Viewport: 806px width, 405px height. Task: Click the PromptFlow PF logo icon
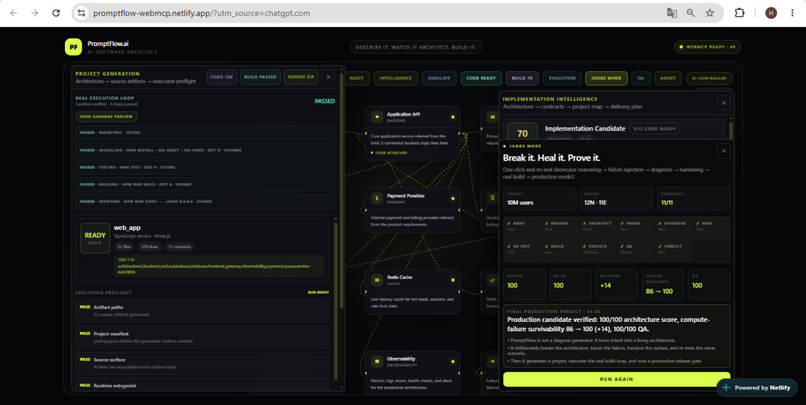[74, 47]
